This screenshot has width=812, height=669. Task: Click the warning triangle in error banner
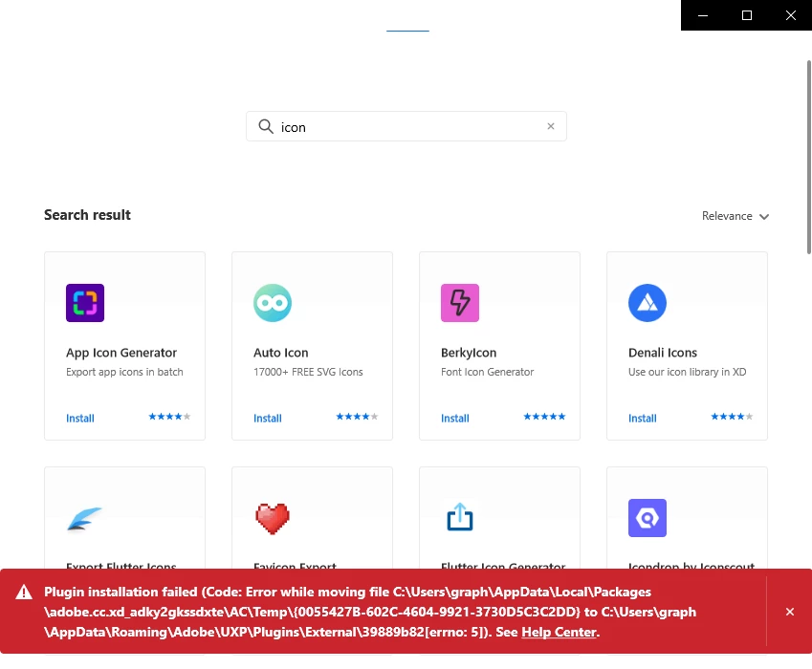(24, 592)
